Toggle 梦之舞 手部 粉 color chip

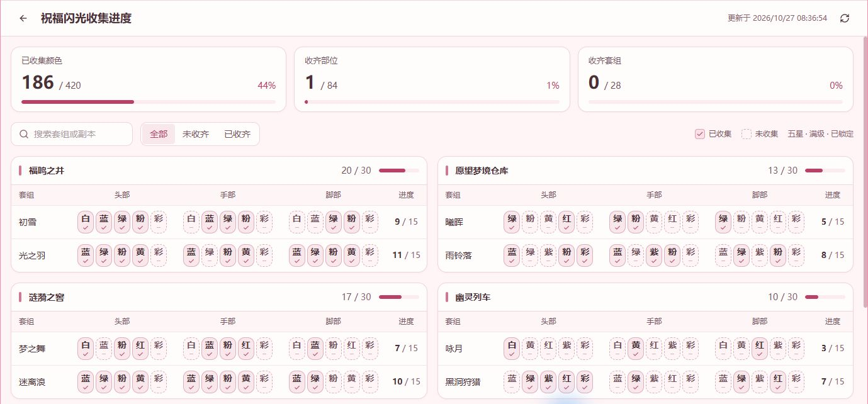point(228,349)
